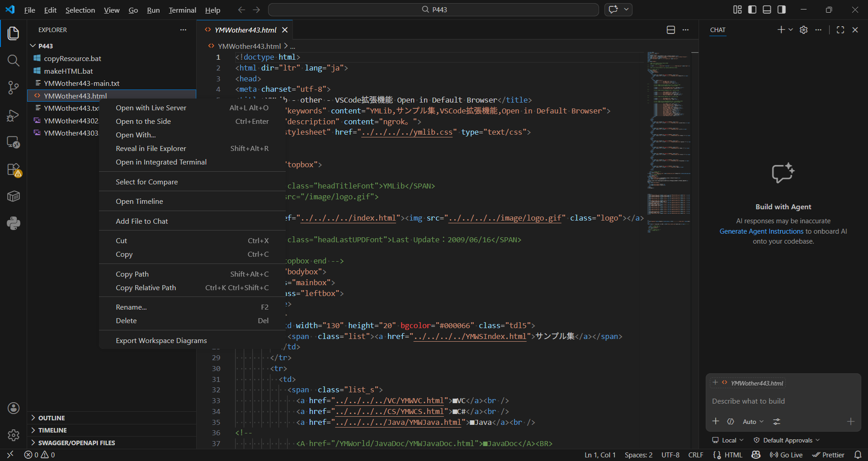Select Open with Live Server

pyautogui.click(x=151, y=108)
